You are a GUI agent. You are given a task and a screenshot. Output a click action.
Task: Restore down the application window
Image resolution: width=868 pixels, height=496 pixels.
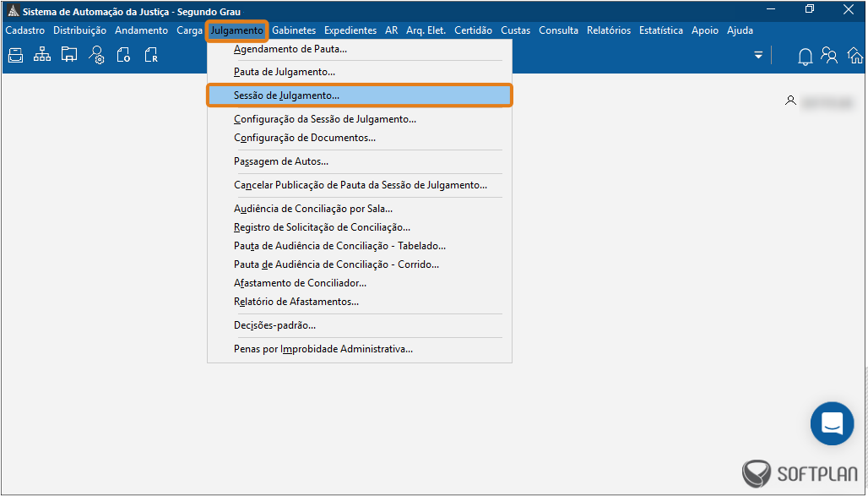click(810, 8)
